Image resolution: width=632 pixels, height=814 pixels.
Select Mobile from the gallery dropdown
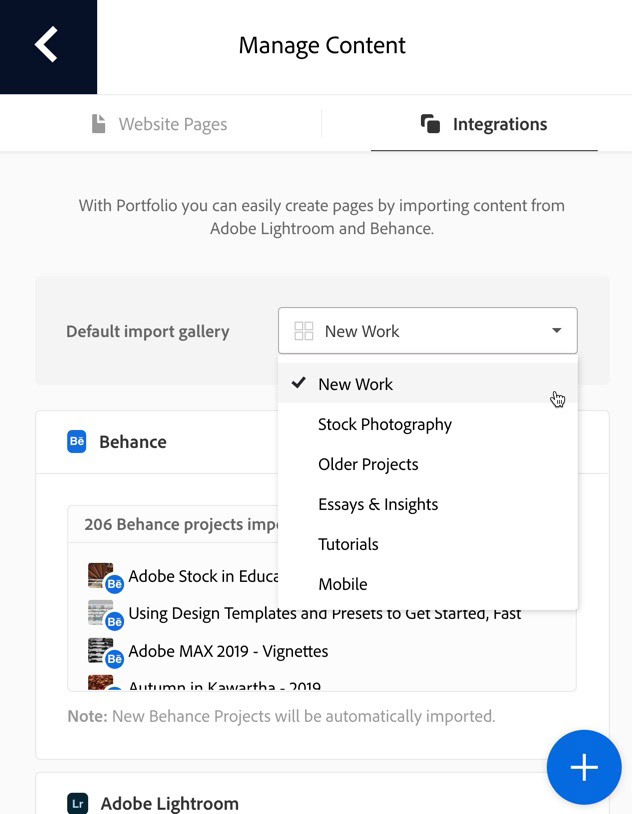click(x=343, y=584)
